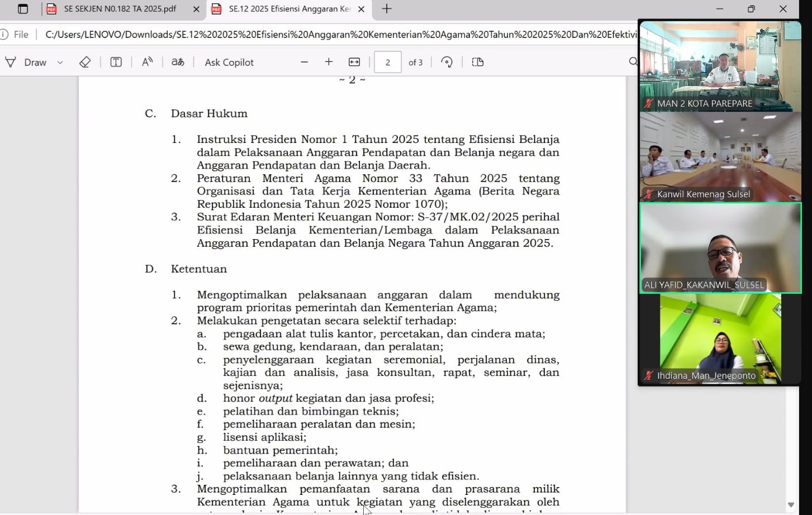Click the Translate icon in PDF toolbar
The image size is (812, 515).
(178, 62)
